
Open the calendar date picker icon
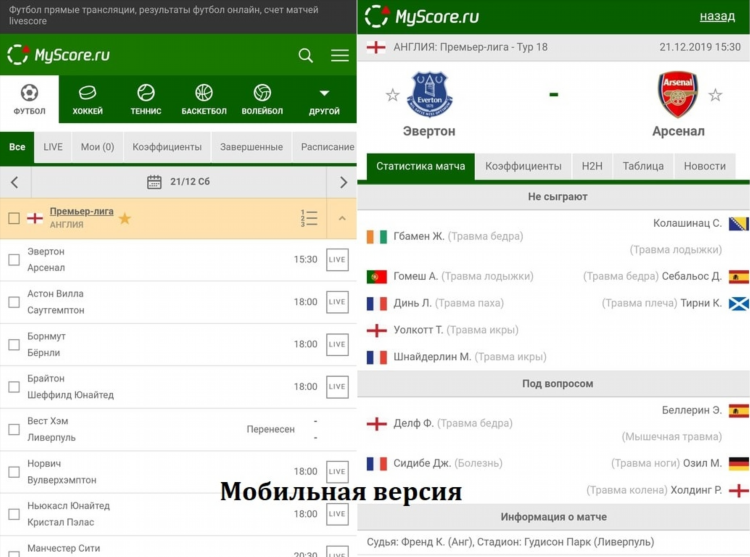click(x=154, y=182)
